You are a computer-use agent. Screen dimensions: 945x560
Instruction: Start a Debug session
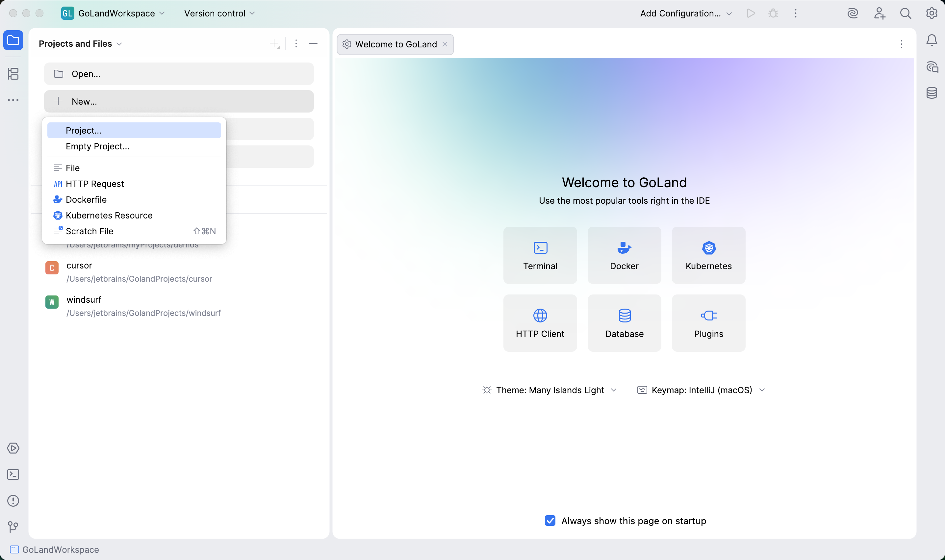pyautogui.click(x=773, y=13)
